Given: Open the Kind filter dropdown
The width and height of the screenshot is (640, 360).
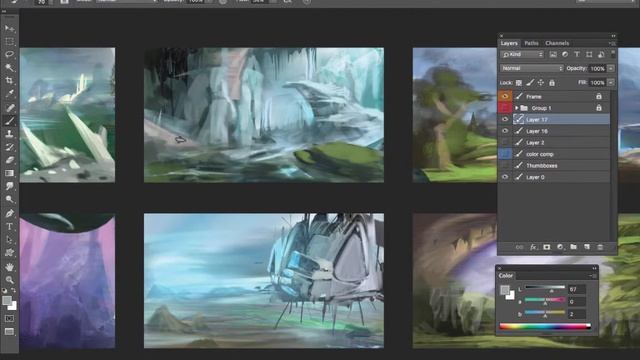Looking at the screenshot, I should pyautogui.click(x=522, y=54).
